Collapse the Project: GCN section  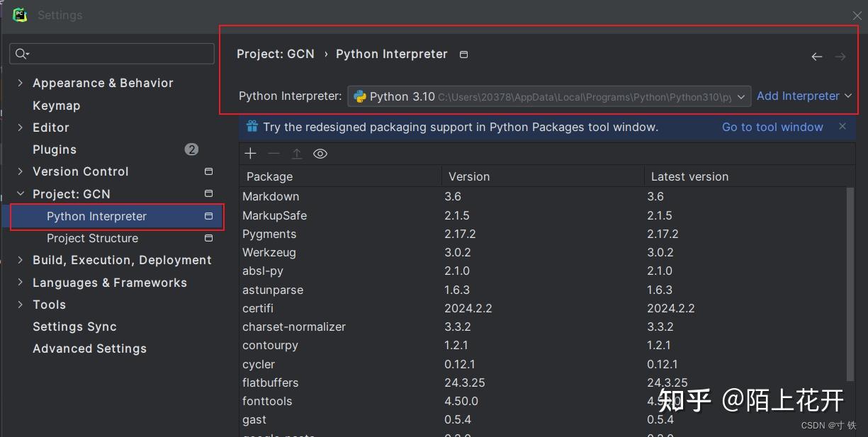tap(19, 193)
